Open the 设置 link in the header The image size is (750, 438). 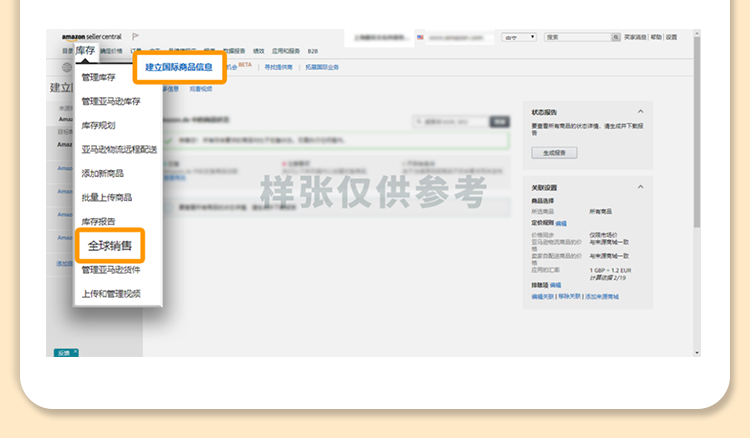pyautogui.click(x=671, y=37)
